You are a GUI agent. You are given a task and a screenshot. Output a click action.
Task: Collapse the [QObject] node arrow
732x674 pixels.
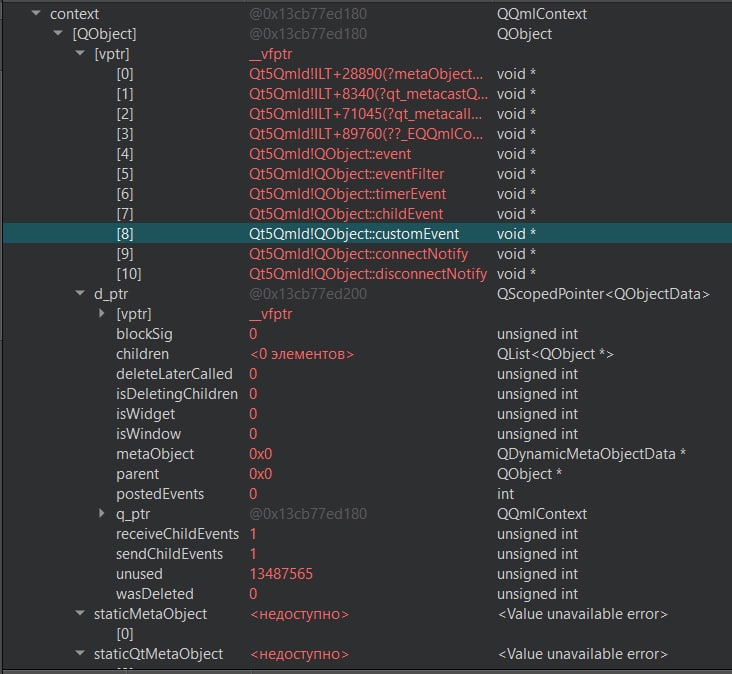[58, 33]
